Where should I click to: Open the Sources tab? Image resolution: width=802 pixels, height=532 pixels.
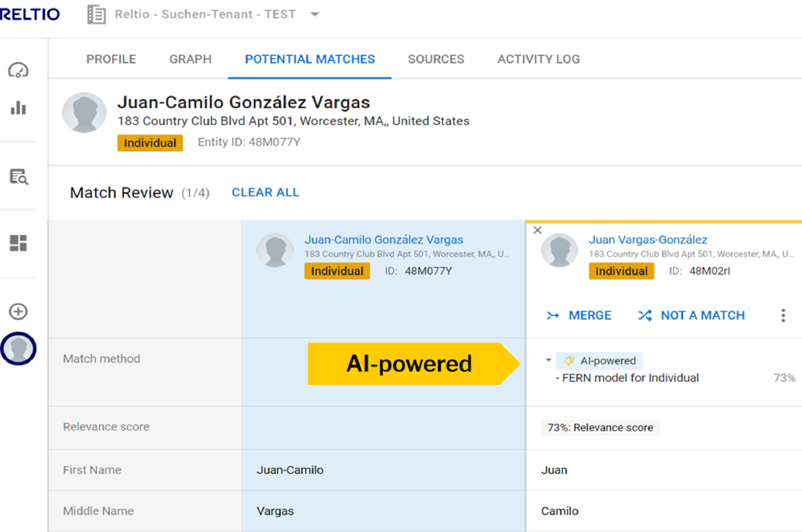click(436, 59)
